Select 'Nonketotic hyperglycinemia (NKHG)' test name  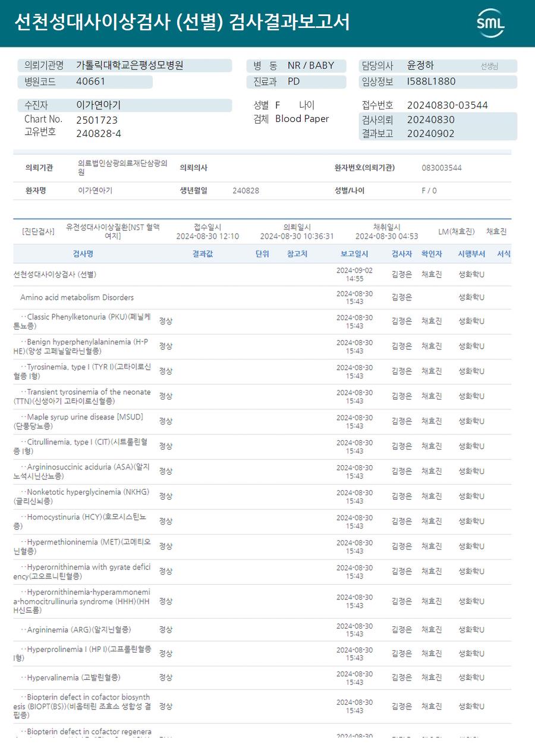(81, 496)
